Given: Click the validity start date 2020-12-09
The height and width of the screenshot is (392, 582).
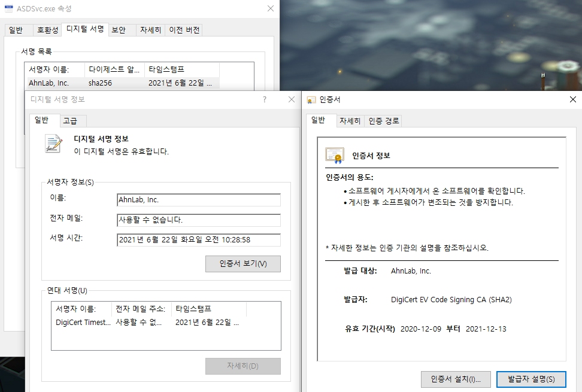Looking at the screenshot, I should pos(421,329).
